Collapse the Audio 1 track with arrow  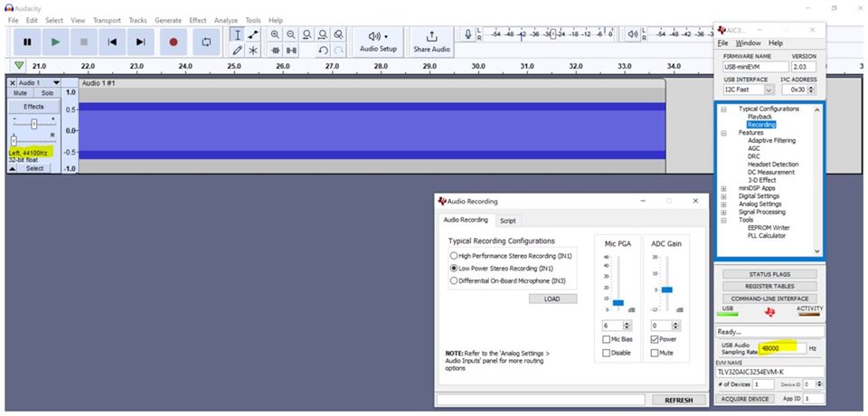(x=14, y=168)
